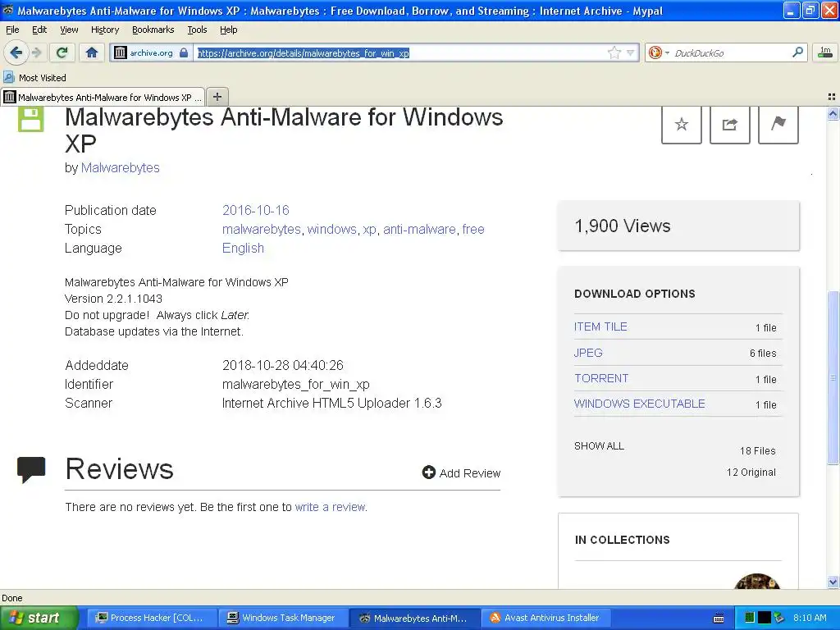Open the browser home page
Screen dimensions: 840x630
pyautogui.click(x=92, y=52)
